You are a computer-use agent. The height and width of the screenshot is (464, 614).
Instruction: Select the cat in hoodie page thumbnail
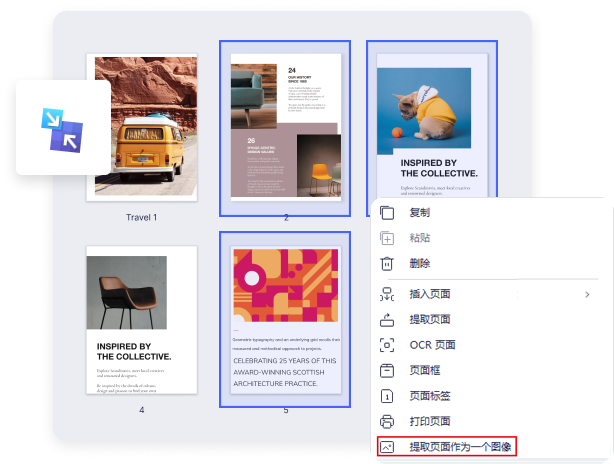coord(431,120)
